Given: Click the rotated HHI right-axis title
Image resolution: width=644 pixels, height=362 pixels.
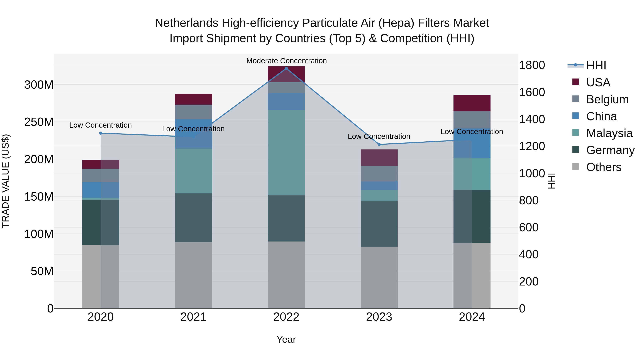Looking at the screenshot, I should click(x=552, y=181).
